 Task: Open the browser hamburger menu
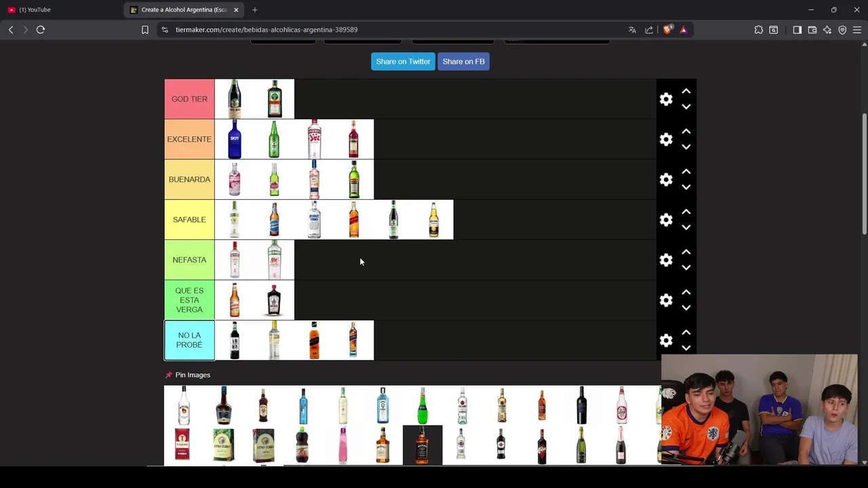point(857,30)
